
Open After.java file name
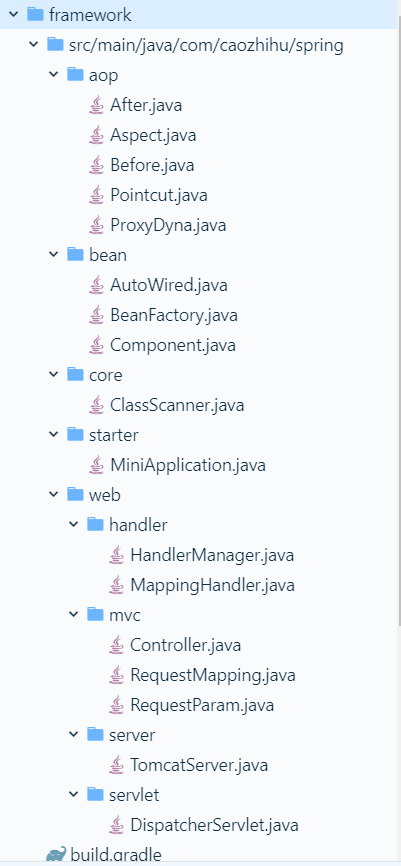146,105
